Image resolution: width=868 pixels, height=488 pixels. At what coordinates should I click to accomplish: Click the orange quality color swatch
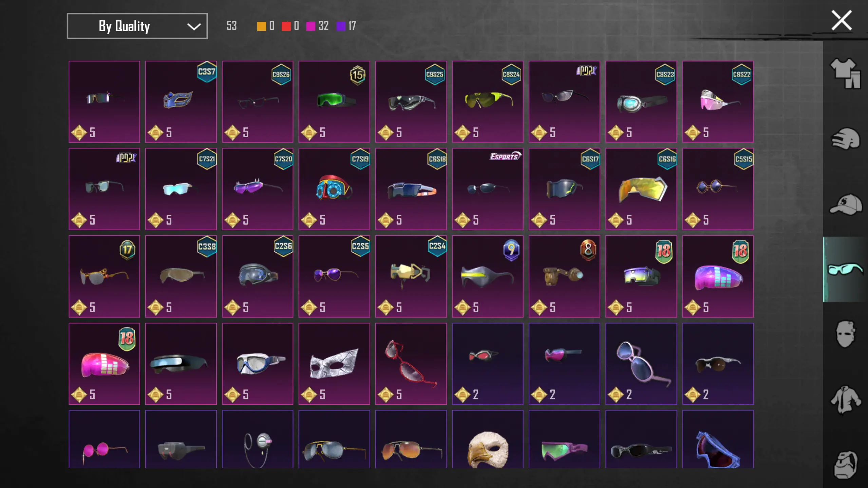(261, 26)
